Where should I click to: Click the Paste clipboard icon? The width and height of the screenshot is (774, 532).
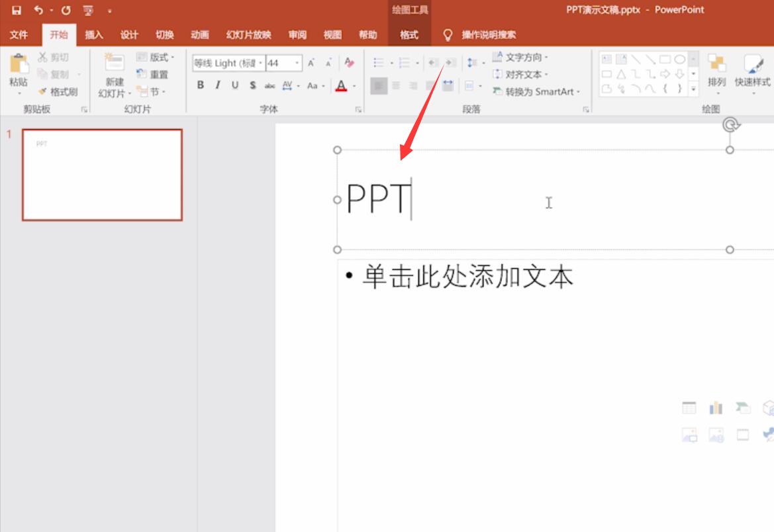[x=19, y=64]
